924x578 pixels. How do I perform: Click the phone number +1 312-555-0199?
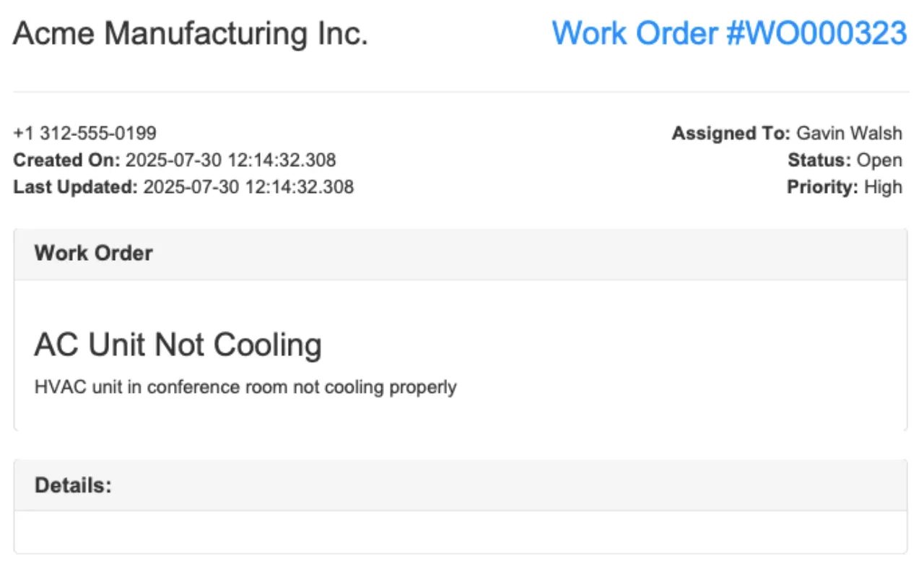tap(84, 133)
